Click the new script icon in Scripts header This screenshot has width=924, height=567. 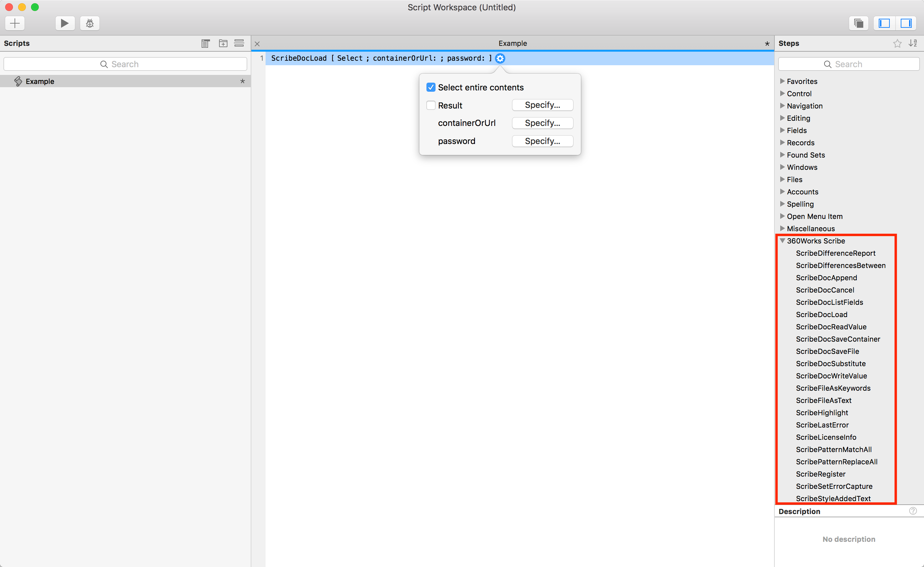coord(205,44)
